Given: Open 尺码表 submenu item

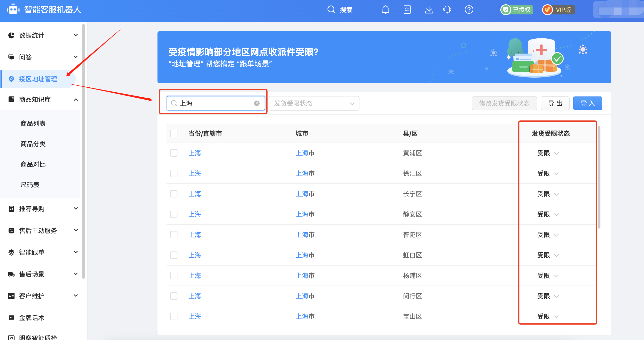Looking at the screenshot, I should coord(30,185).
